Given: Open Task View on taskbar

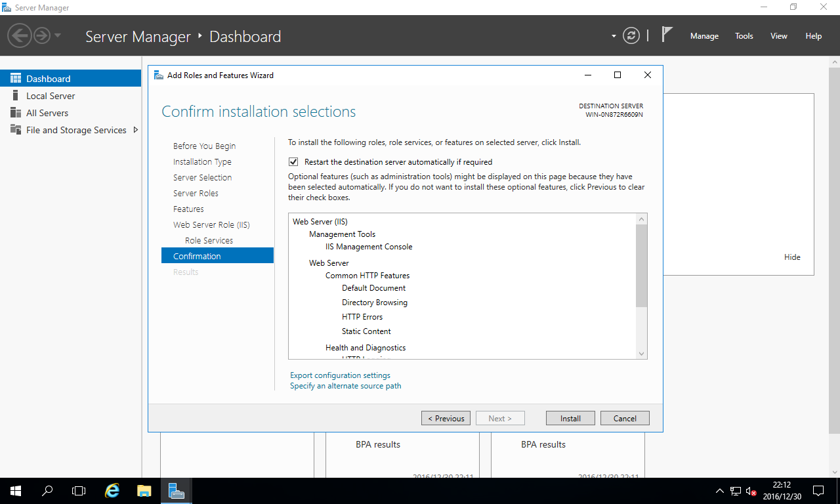Looking at the screenshot, I should tap(79, 491).
